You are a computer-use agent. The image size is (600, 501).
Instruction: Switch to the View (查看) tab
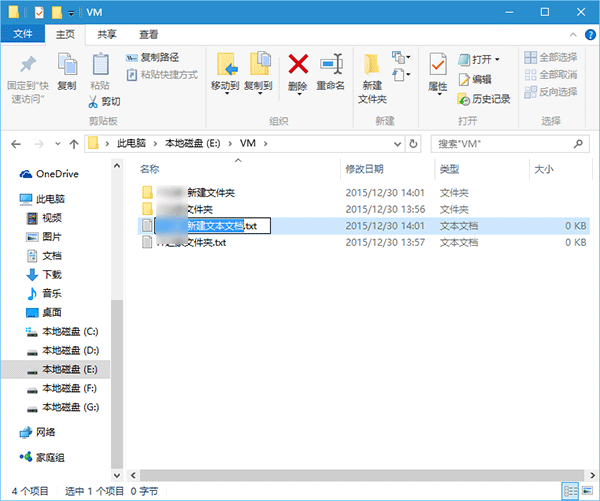click(x=149, y=34)
